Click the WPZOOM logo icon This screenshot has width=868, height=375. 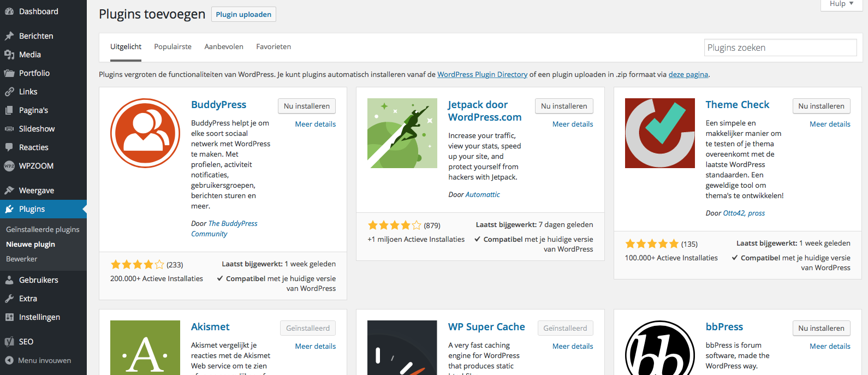tap(9, 166)
